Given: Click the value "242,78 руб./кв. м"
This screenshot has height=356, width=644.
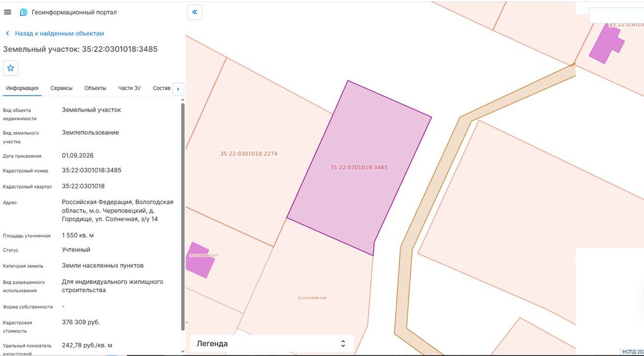Looking at the screenshot, I should click(87, 345).
